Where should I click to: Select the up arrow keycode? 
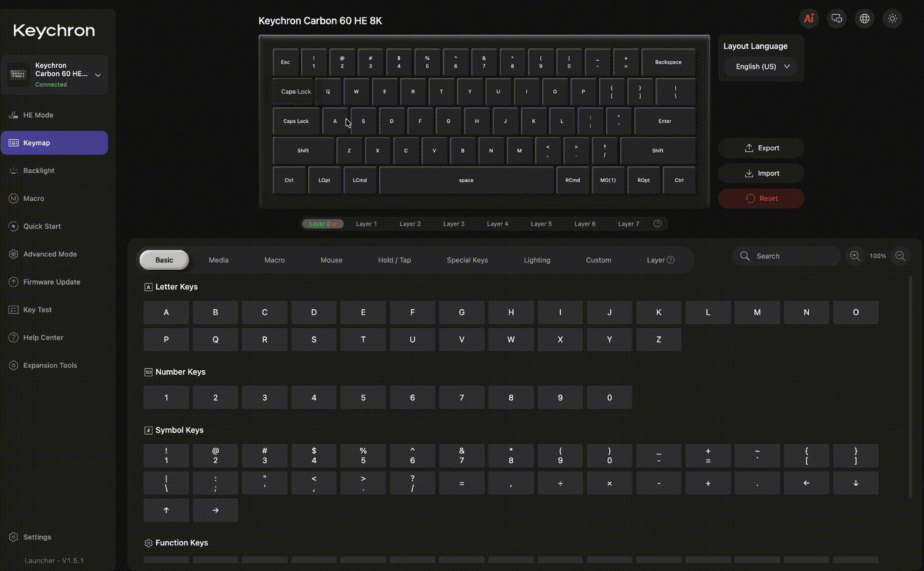[166, 510]
